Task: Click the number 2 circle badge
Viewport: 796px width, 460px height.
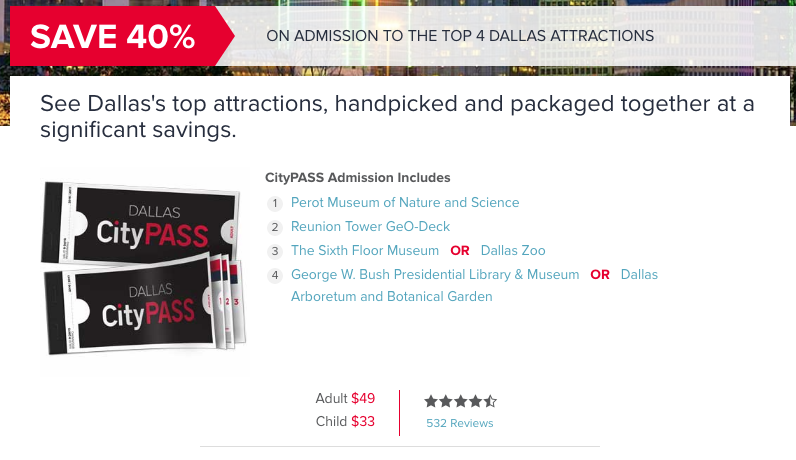Action: tap(275, 227)
